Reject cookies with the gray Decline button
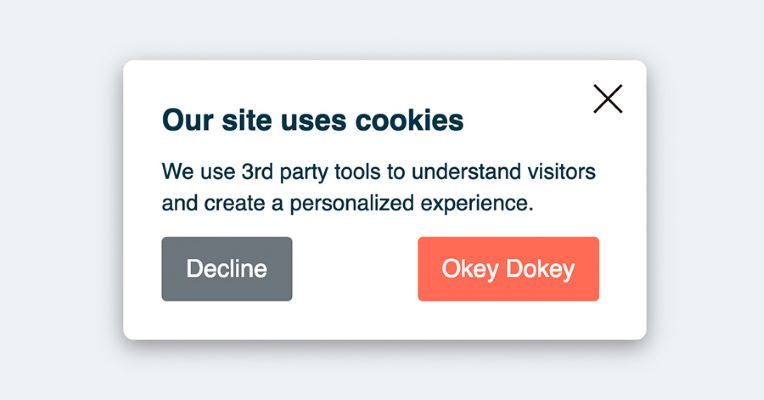The image size is (764, 400). 227,269
